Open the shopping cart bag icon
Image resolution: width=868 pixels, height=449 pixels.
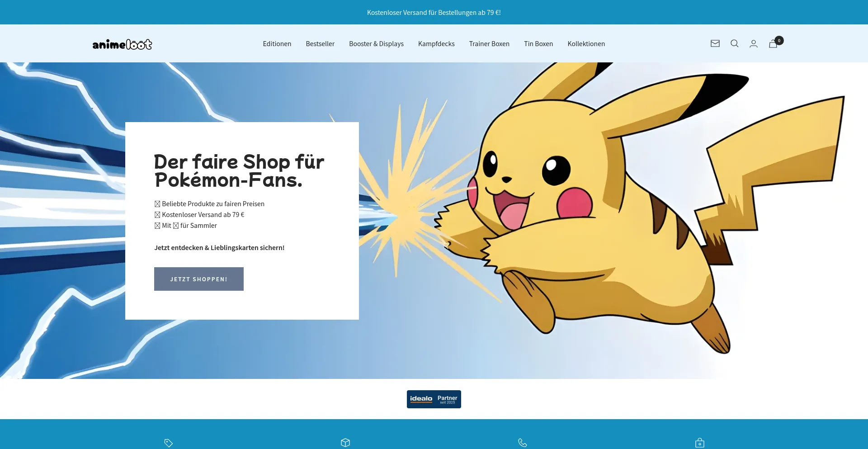[x=773, y=43]
